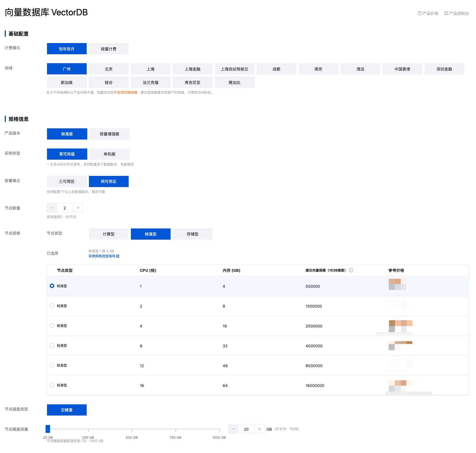Viewport: 476px width, 453px height.
Task: Switch billing mode to 按量计费
Action: pyautogui.click(x=109, y=49)
